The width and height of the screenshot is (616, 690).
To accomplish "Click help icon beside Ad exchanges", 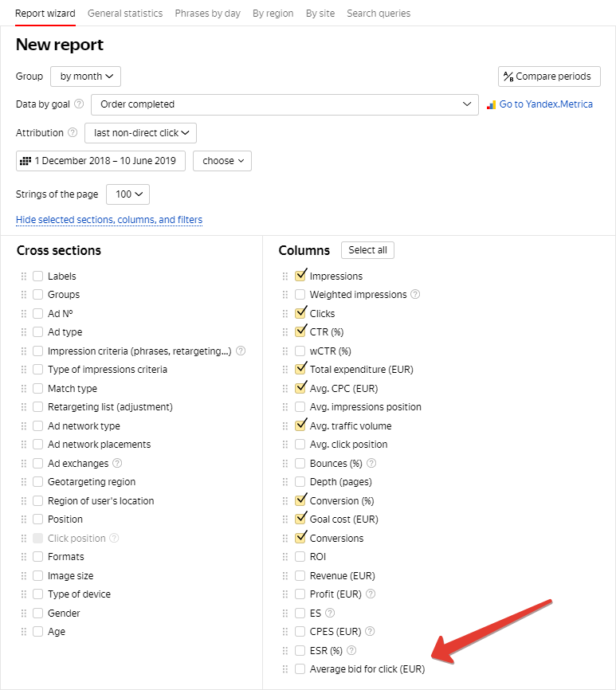I will [117, 463].
